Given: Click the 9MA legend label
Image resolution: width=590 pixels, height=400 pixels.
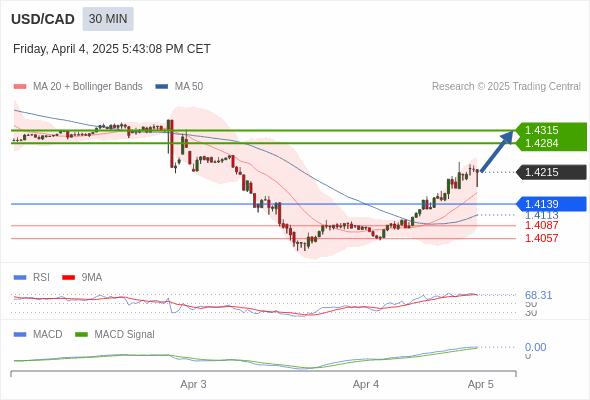Looking at the screenshot, I should (92, 278).
